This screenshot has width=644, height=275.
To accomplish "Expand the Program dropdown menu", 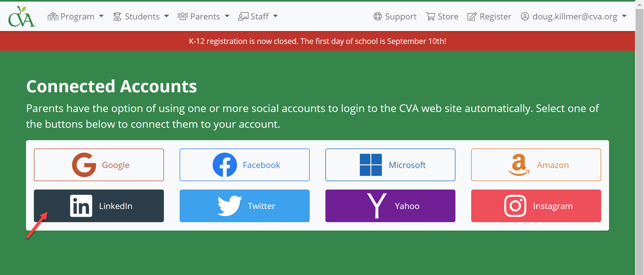I will 76,16.
